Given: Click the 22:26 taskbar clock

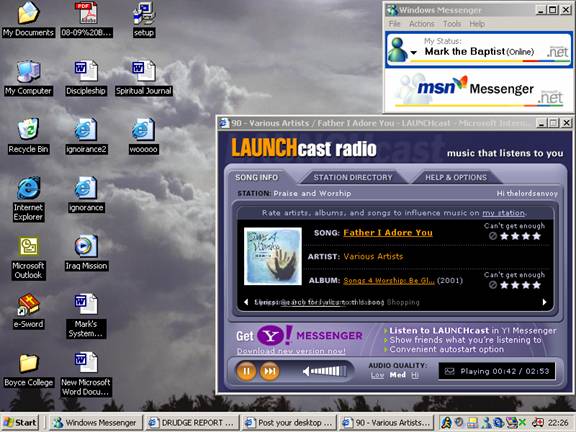Looking at the screenshot, I should point(558,423).
